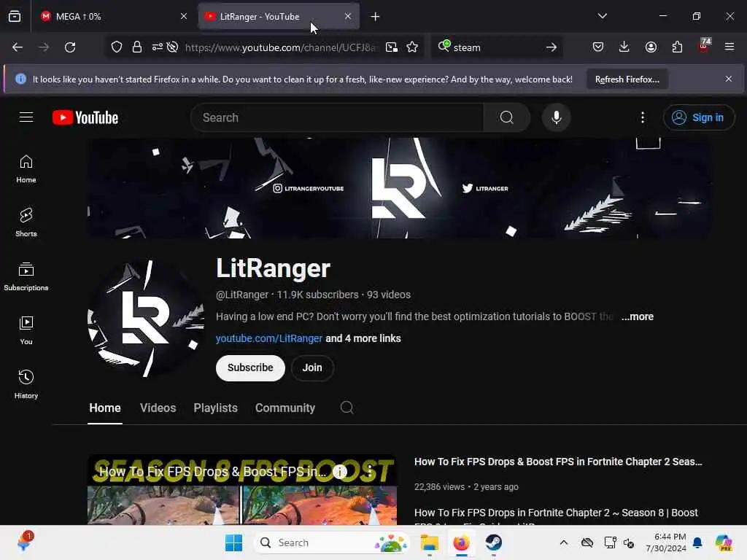This screenshot has width=747, height=560.
Task: Reload the current page
Action: pyautogui.click(x=70, y=47)
